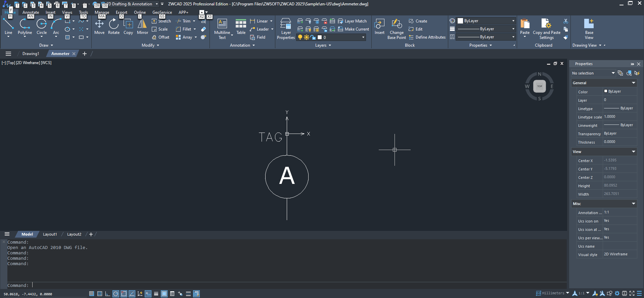The image size is (644, 298).
Task: Toggle lineweight display in status bar
Action: pos(156,294)
